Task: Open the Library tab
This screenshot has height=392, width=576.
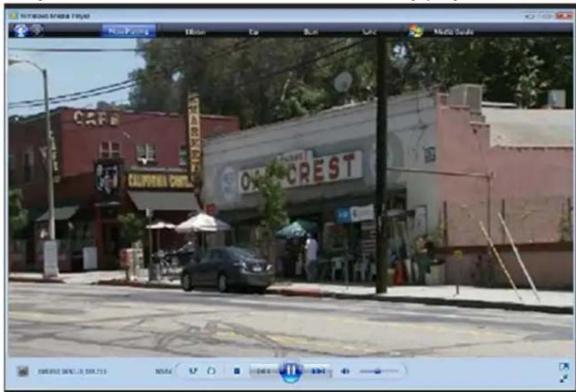Action: pos(195,32)
